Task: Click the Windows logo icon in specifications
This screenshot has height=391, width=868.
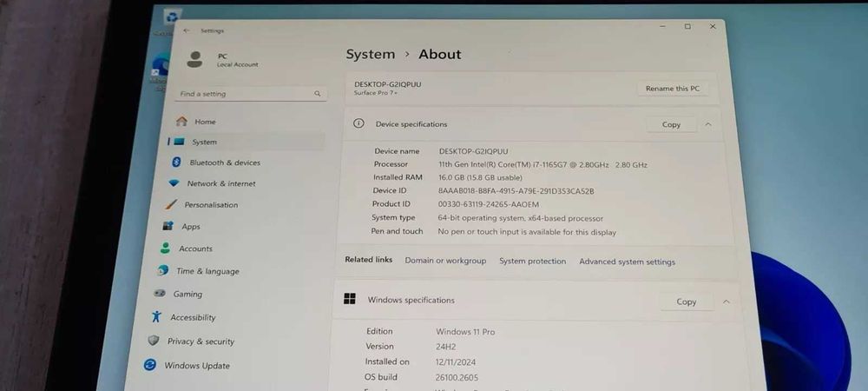Action: (x=350, y=299)
